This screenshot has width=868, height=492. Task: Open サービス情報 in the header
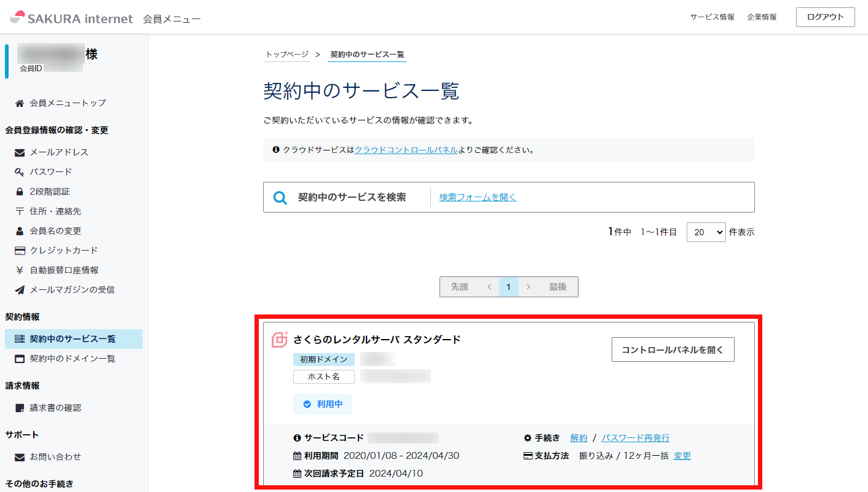(x=712, y=17)
